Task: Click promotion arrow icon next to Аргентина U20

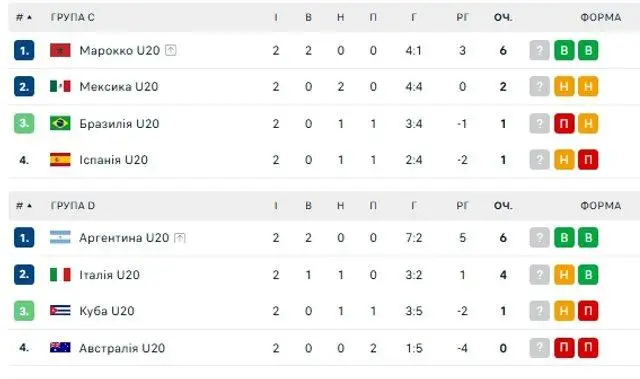Action: [180, 238]
